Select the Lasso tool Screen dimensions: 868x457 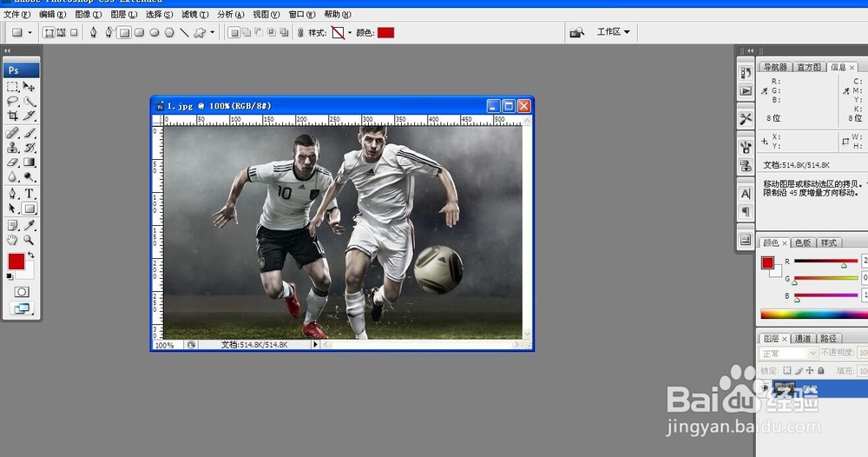[13, 102]
